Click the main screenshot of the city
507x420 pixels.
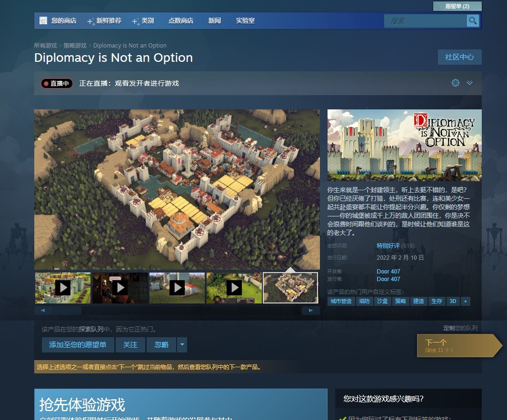177,189
